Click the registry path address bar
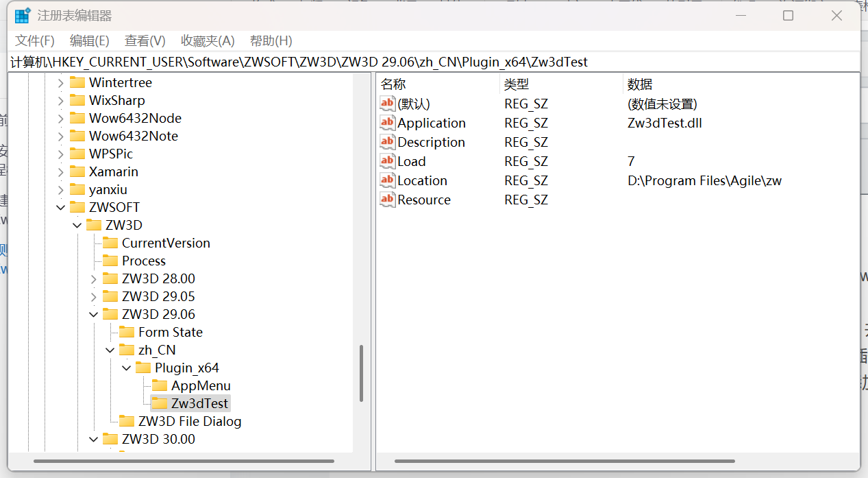Screen dimensions: 868x478 pyautogui.click(x=434, y=62)
